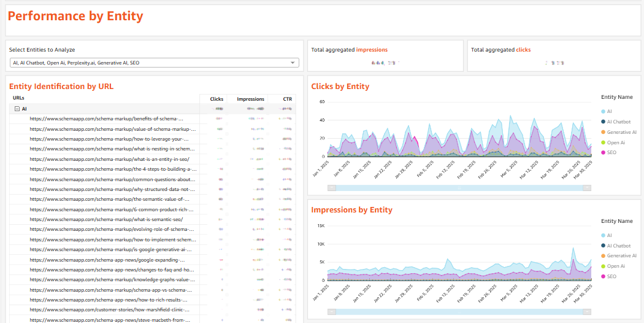Click AI Chatbot legend in Clicks by Entity
This screenshot has height=323, width=644.
[615, 122]
